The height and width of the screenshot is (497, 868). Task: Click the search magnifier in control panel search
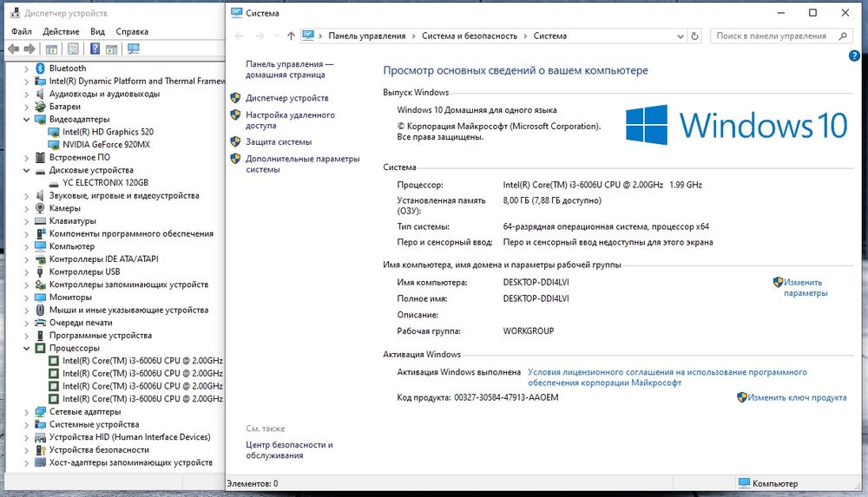pos(843,36)
